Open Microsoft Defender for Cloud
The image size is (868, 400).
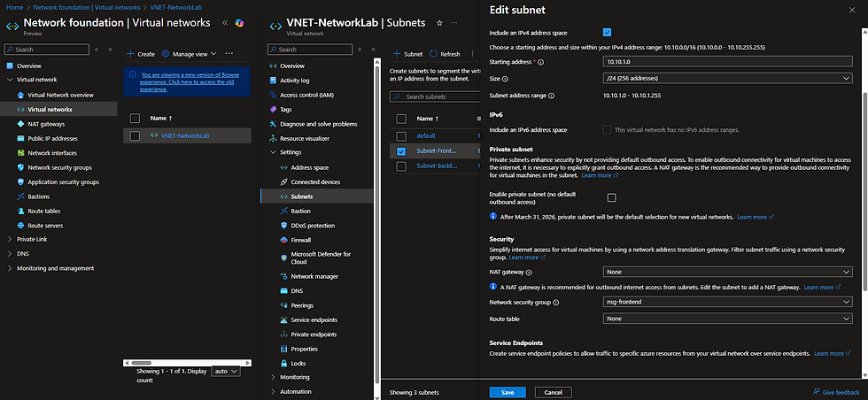click(321, 258)
